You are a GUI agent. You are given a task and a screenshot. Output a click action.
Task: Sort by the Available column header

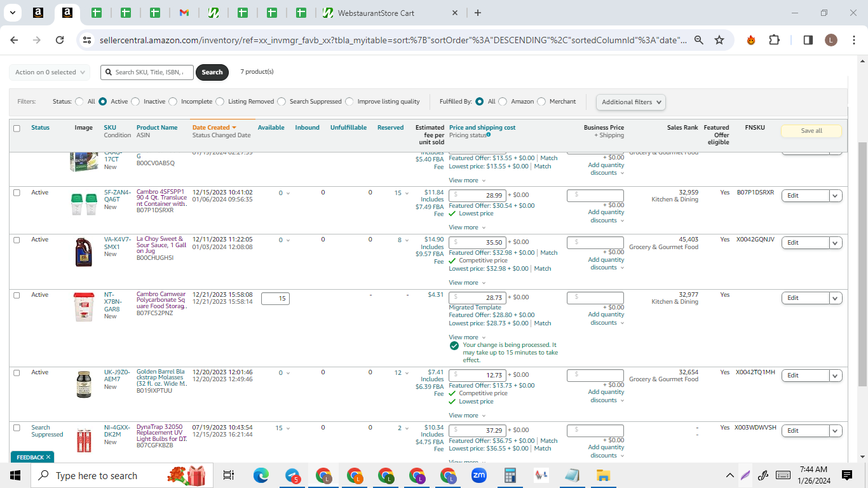click(x=271, y=128)
